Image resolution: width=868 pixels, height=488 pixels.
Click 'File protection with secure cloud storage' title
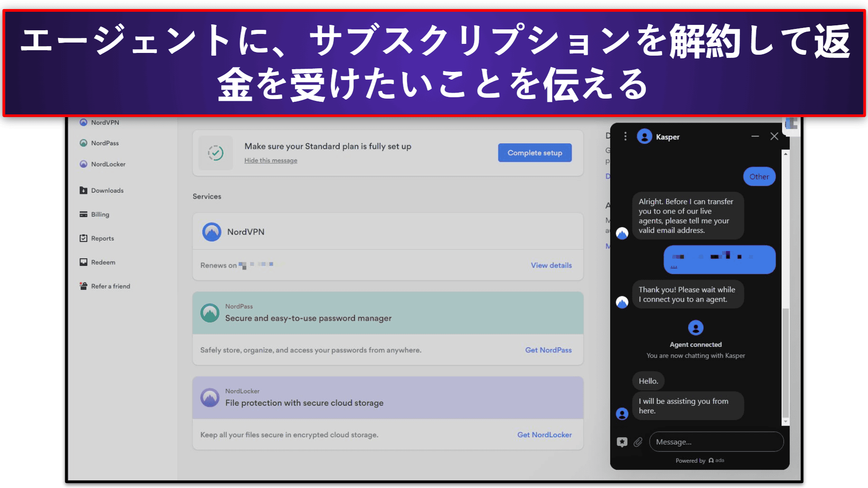(x=304, y=403)
